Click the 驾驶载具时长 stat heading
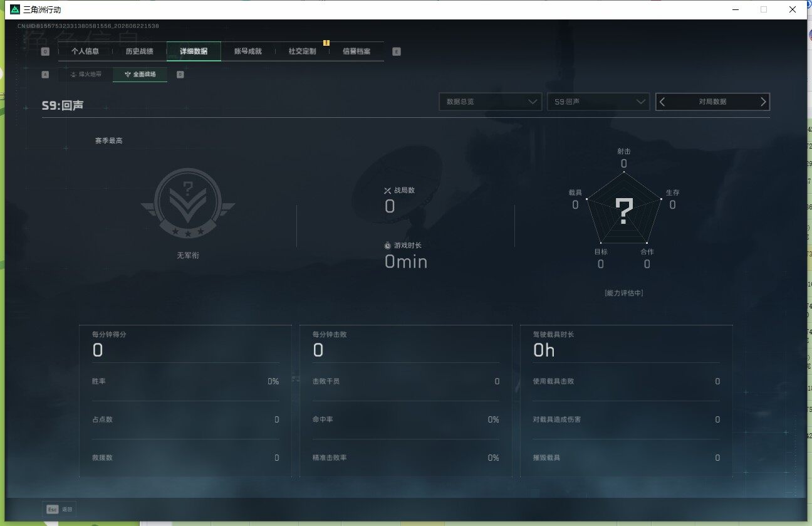 (x=553, y=335)
